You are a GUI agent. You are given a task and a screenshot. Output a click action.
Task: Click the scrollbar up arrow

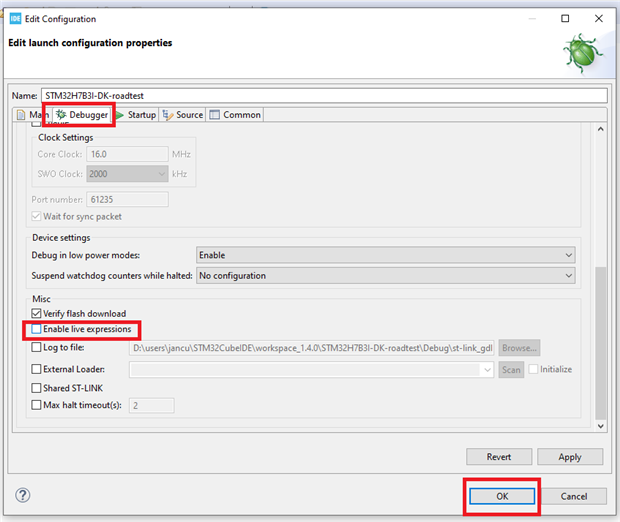click(601, 129)
